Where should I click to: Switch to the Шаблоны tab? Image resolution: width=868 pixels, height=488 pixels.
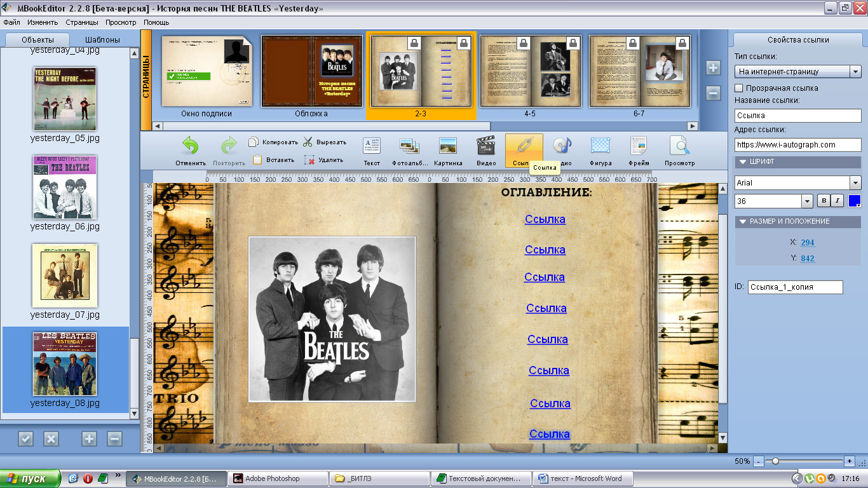[x=102, y=39]
